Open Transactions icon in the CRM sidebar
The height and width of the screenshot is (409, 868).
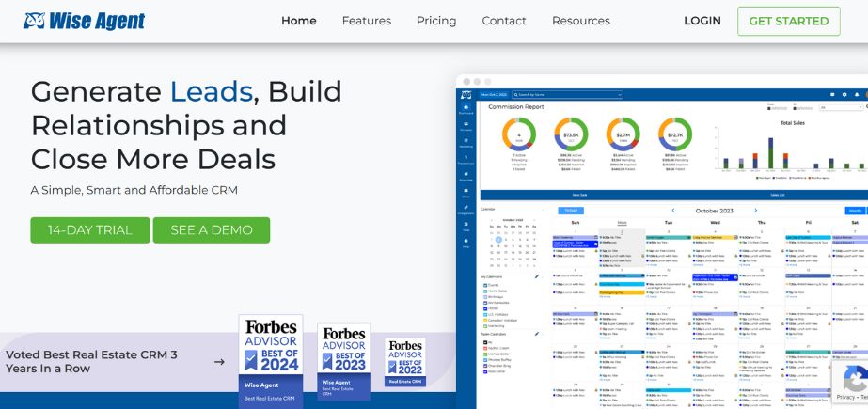click(466, 160)
